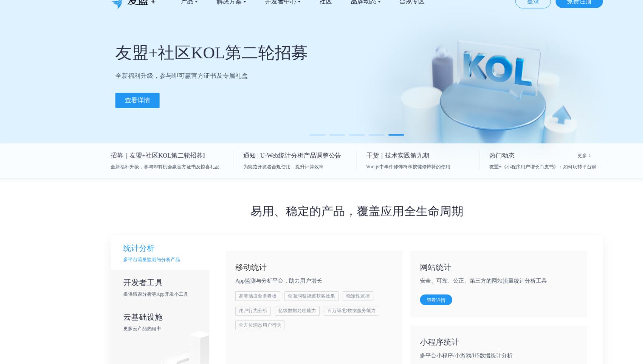Click the 全方位洞悉用户行为 tag
This screenshot has height=364, width=643.
point(260,325)
